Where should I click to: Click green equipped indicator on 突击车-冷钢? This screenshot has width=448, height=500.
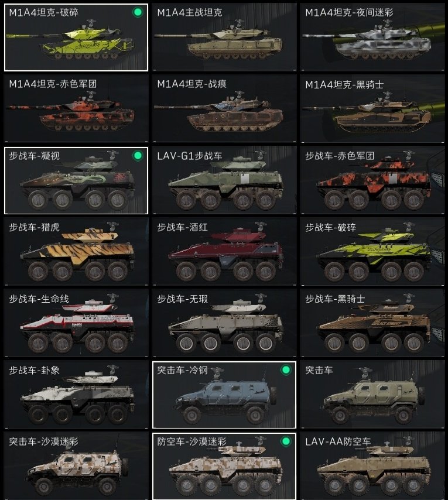pos(286,370)
